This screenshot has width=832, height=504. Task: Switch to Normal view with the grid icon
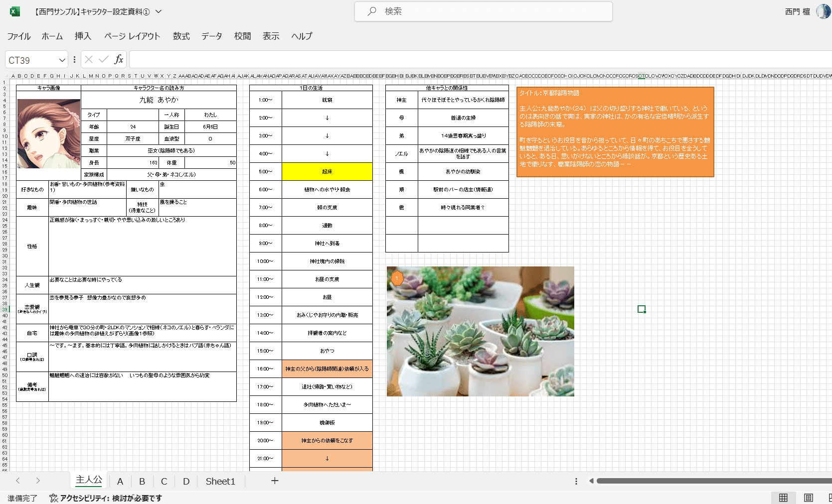click(x=784, y=498)
